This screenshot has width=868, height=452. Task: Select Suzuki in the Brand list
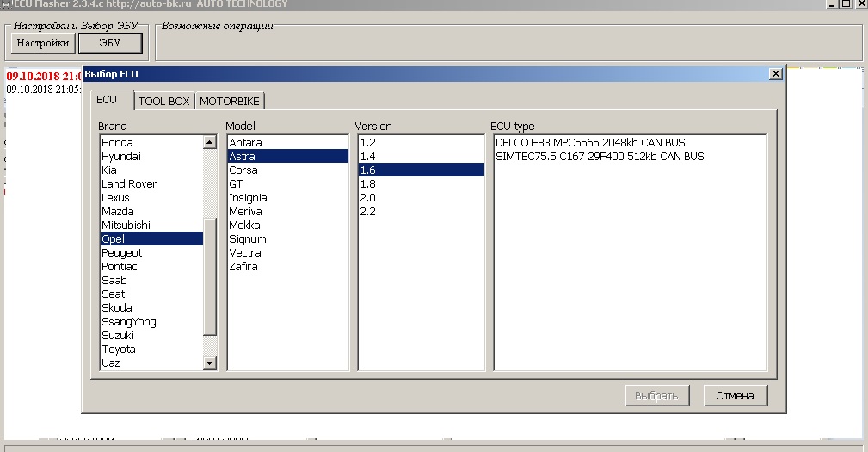[x=151, y=336]
